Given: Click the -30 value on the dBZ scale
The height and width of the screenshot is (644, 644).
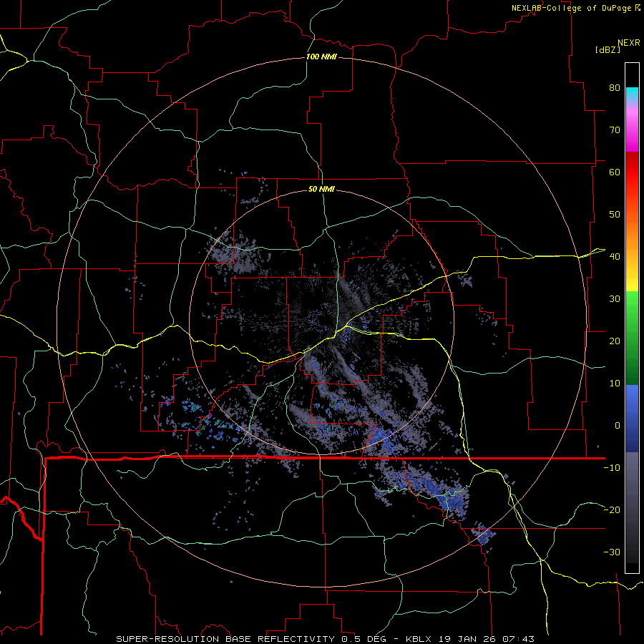Looking at the screenshot, I should pos(612,552).
